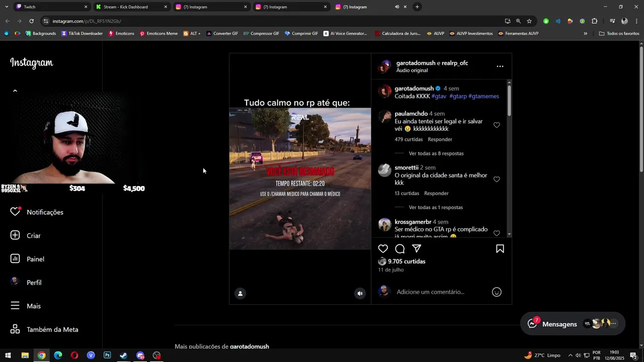Save post with the bookmark icon

coord(500,249)
